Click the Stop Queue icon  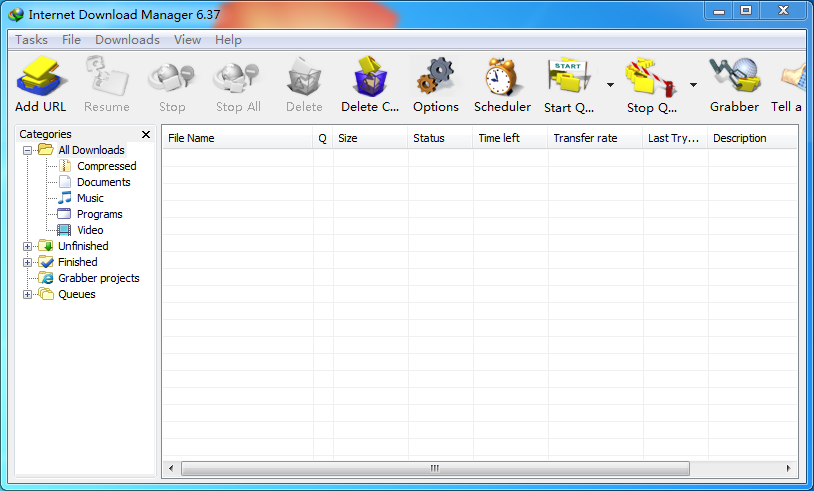[651, 78]
